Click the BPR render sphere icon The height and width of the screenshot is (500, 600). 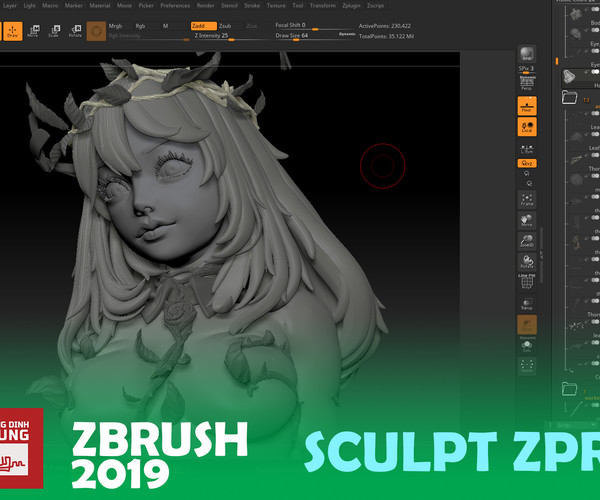click(527, 54)
